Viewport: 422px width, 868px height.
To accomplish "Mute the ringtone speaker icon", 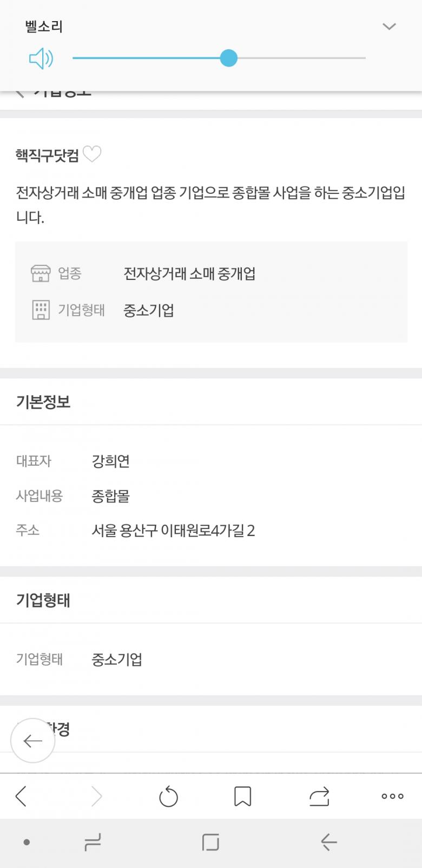I will pos(41,58).
